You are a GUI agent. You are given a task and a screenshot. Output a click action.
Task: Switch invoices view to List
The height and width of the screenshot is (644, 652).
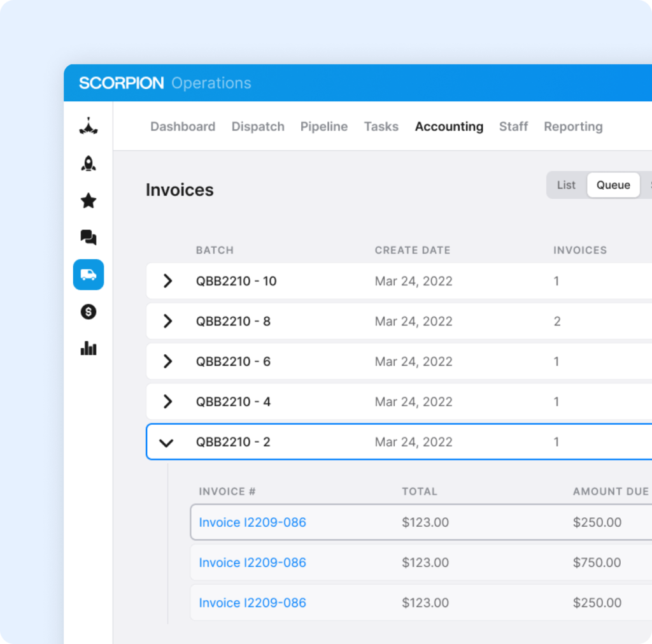click(x=566, y=185)
